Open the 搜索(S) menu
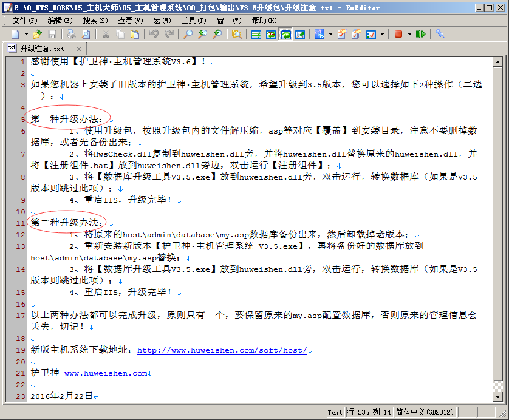509x420 pixels. [x=95, y=21]
